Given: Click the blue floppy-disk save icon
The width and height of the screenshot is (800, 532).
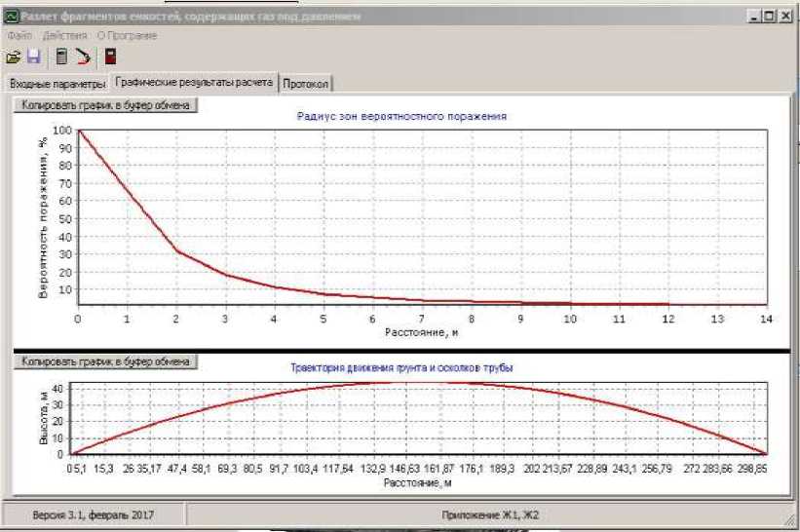Looking at the screenshot, I should (34, 57).
